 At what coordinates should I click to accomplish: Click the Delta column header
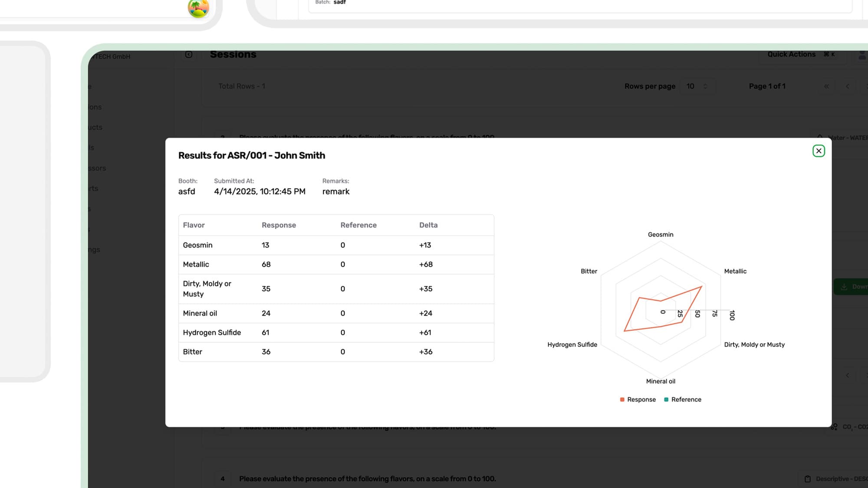(x=428, y=225)
